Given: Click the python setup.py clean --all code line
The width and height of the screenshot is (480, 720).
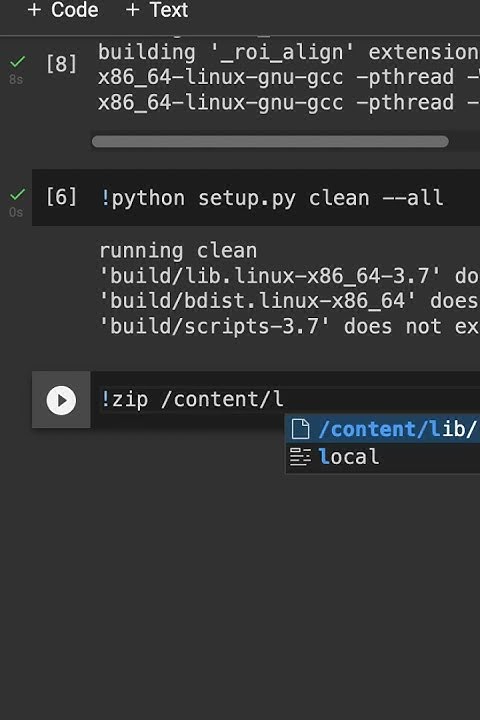Looking at the screenshot, I should tap(272, 198).
